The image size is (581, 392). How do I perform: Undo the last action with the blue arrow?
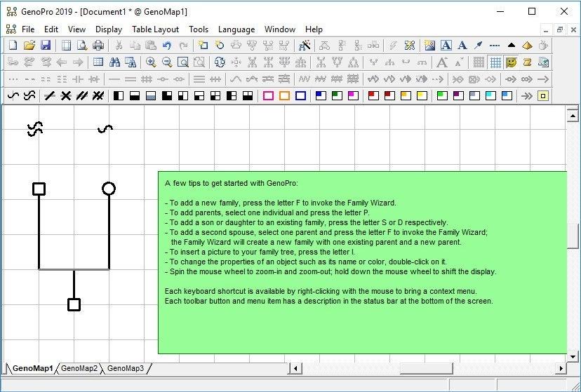coord(167,45)
